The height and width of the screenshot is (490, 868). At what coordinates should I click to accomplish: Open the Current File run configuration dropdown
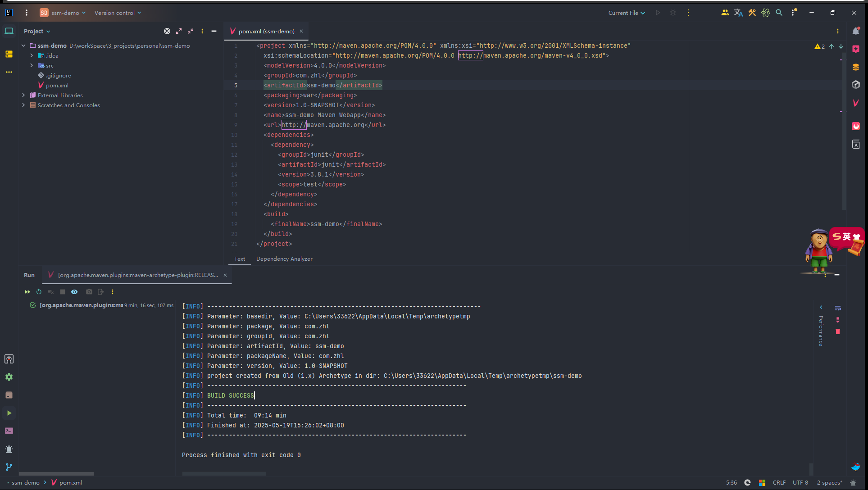627,13
